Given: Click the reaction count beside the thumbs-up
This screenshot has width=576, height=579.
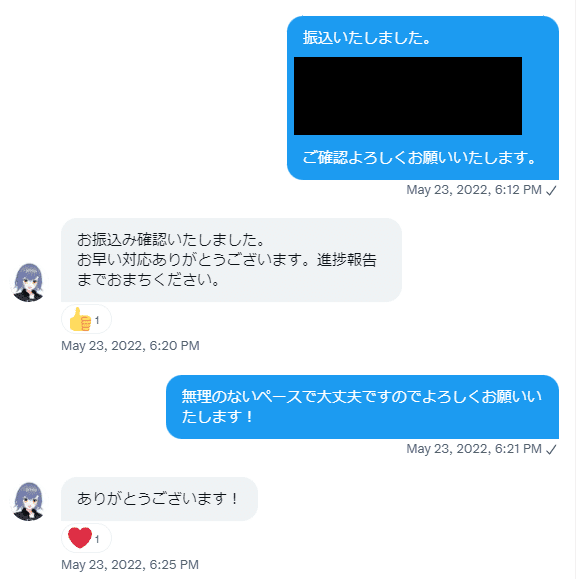Looking at the screenshot, I should [x=97, y=320].
